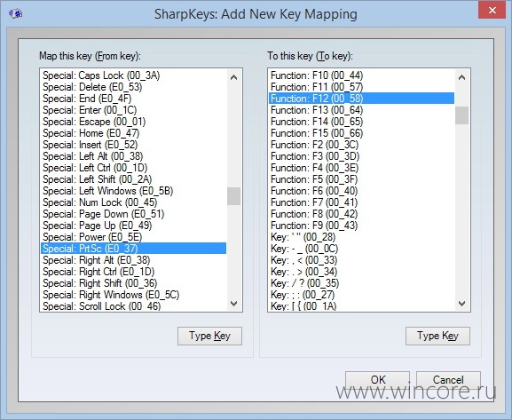Select Function: F6 (00_40)

coord(361,191)
